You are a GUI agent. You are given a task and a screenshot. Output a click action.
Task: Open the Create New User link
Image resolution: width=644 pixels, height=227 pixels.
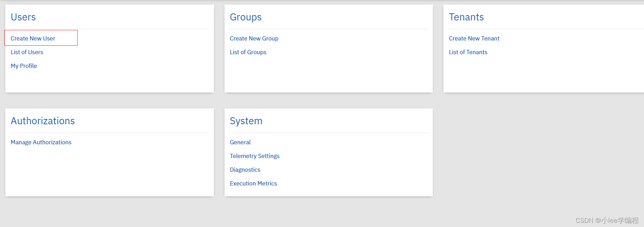click(33, 38)
